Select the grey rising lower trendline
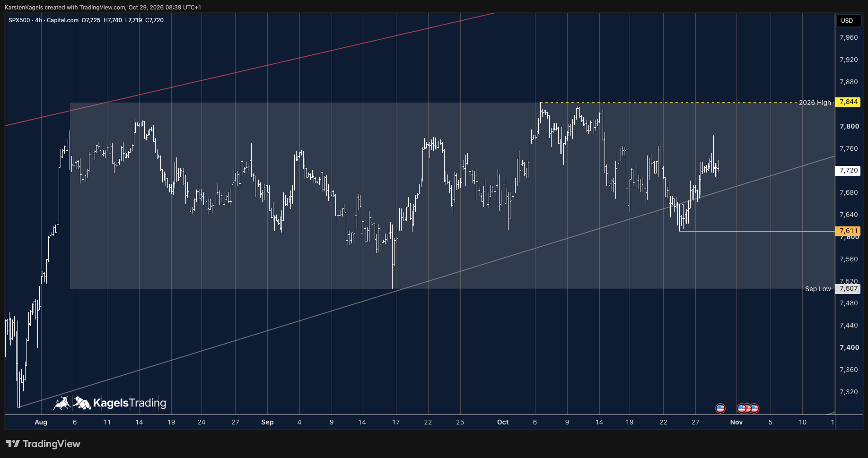Screen dimensions: 868x458 click(x=426, y=282)
